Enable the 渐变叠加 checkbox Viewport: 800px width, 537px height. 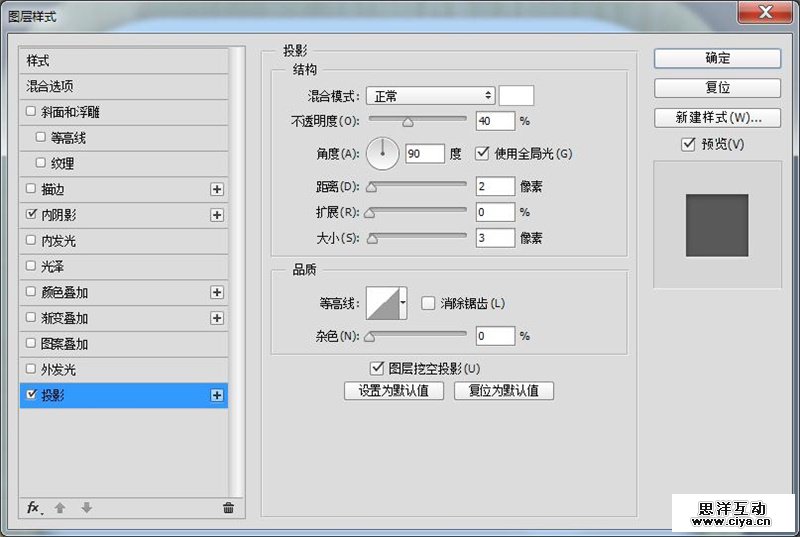[31, 317]
